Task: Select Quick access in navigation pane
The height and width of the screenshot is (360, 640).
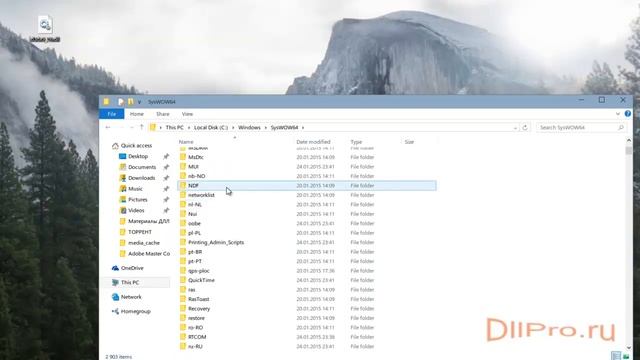Action: coord(136,145)
